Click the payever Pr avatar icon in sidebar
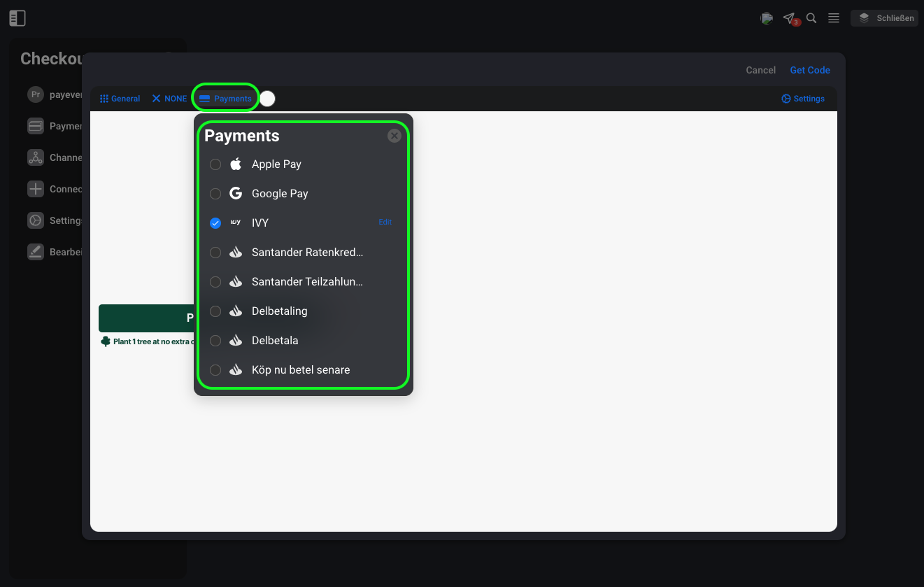924x587 pixels. [x=36, y=94]
